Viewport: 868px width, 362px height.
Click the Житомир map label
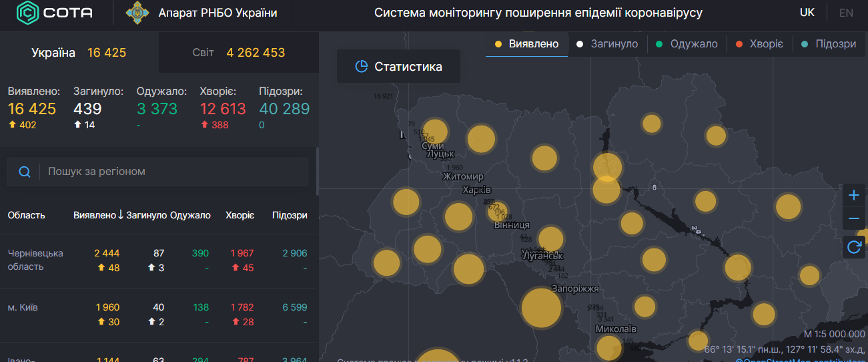coord(463,176)
